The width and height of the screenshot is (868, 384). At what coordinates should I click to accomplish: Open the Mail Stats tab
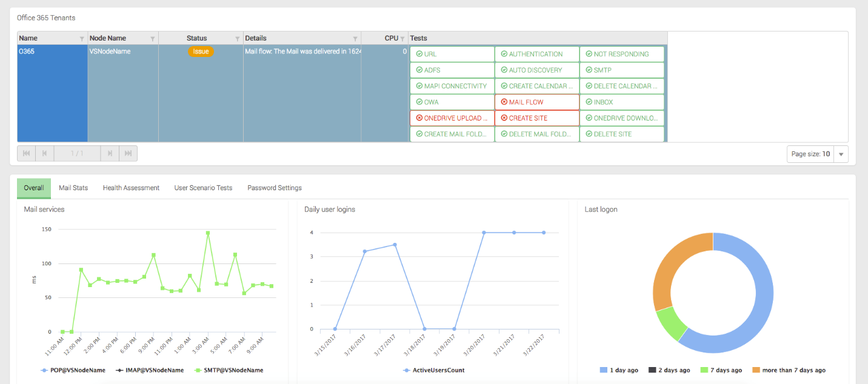73,188
